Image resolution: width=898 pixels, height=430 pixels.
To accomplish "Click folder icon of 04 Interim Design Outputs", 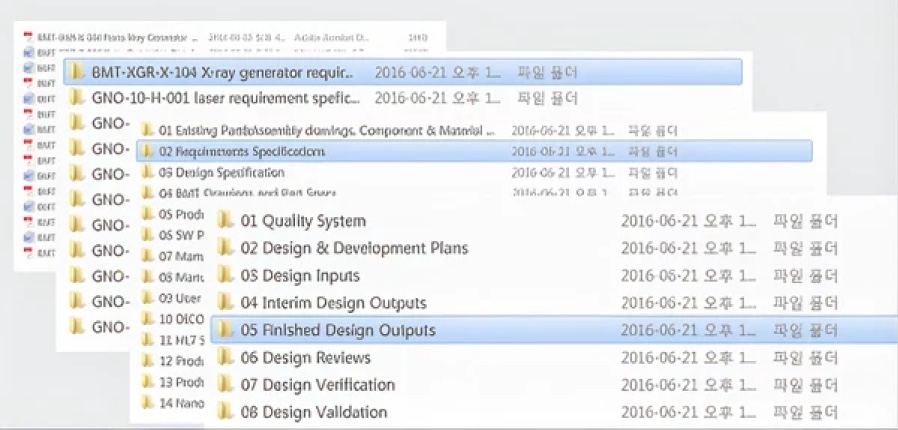I will [226, 302].
